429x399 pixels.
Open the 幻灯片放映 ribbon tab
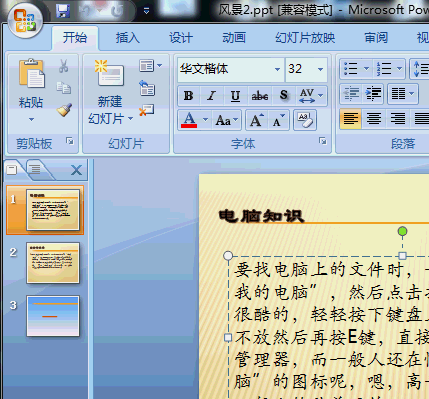pos(305,38)
